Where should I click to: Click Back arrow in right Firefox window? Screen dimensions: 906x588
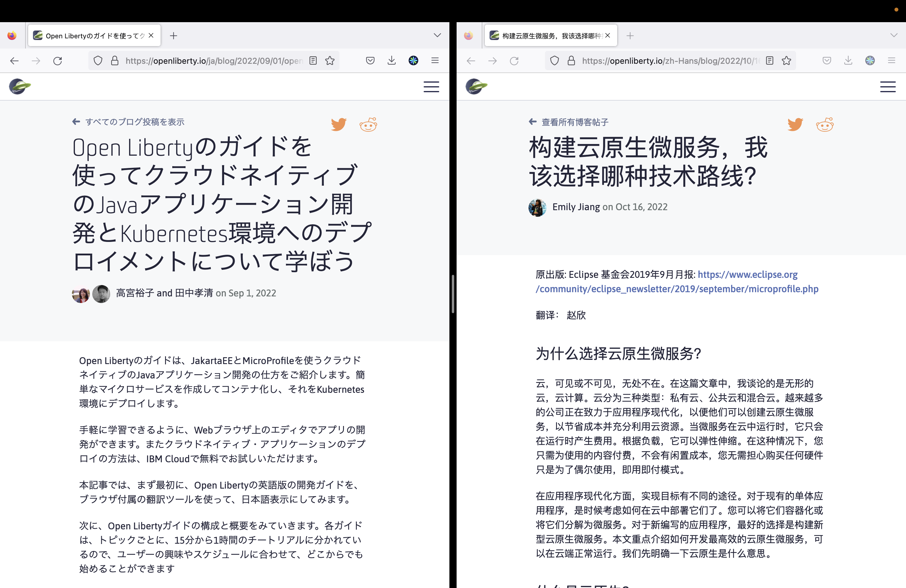[x=471, y=61]
